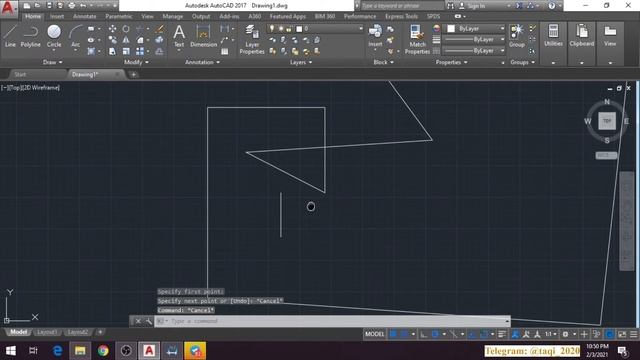This screenshot has height=360, width=640.
Task: Click the Scale tool icon
Action: coord(126,51)
